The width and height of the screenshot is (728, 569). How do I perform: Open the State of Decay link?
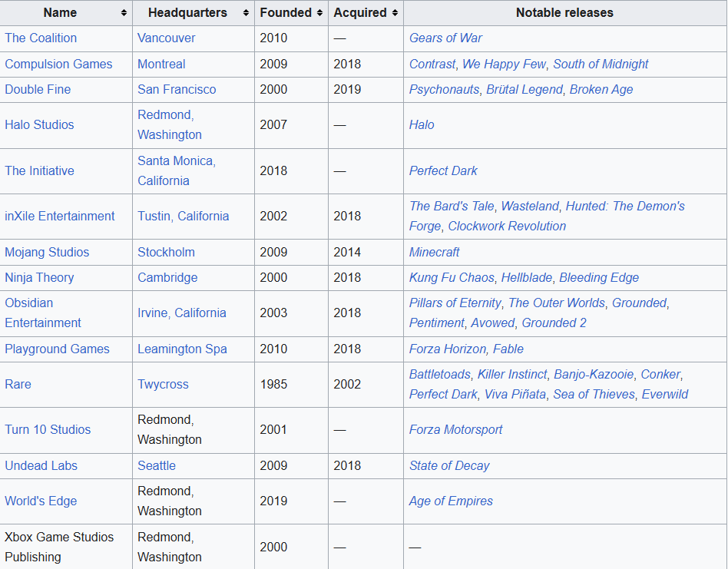pos(449,466)
